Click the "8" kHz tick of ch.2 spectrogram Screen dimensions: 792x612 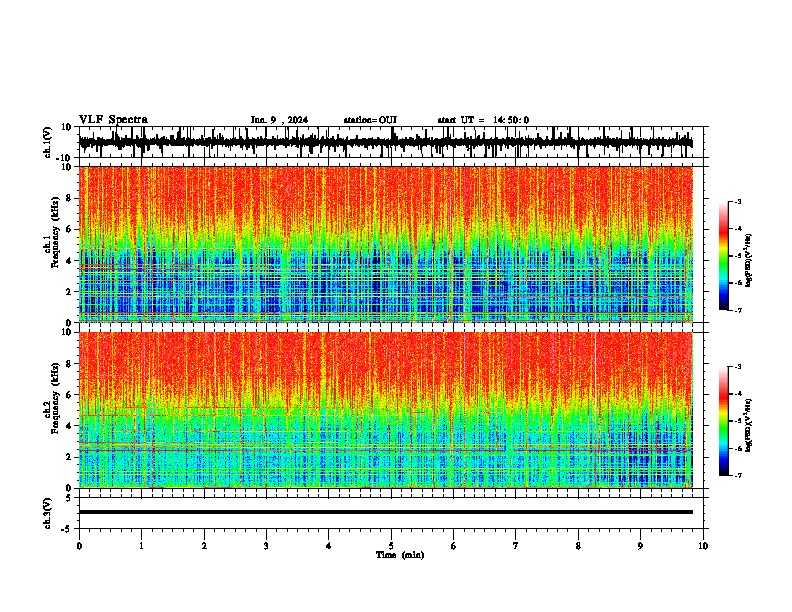pyautogui.click(x=70, y=364)
